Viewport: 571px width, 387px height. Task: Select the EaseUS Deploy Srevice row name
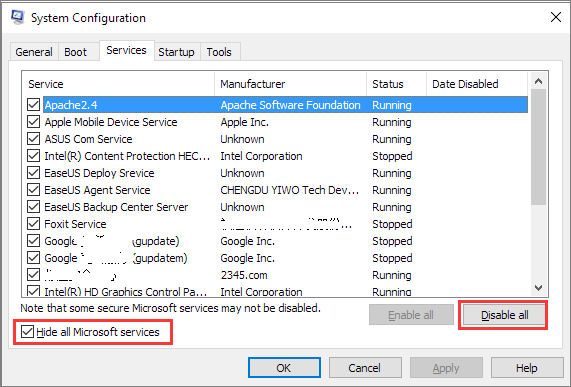[x=99, y=173]
